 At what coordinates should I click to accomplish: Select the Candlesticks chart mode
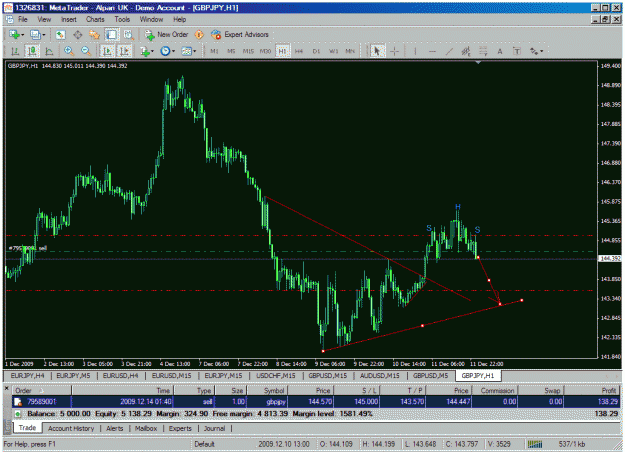(32, 51)
